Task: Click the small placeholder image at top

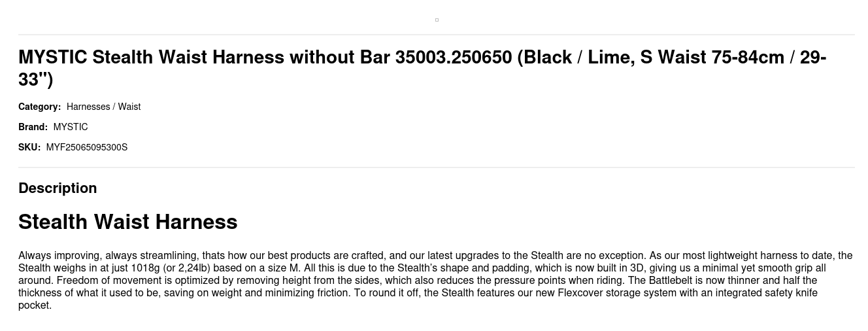Action: click(x=437, y=20)
